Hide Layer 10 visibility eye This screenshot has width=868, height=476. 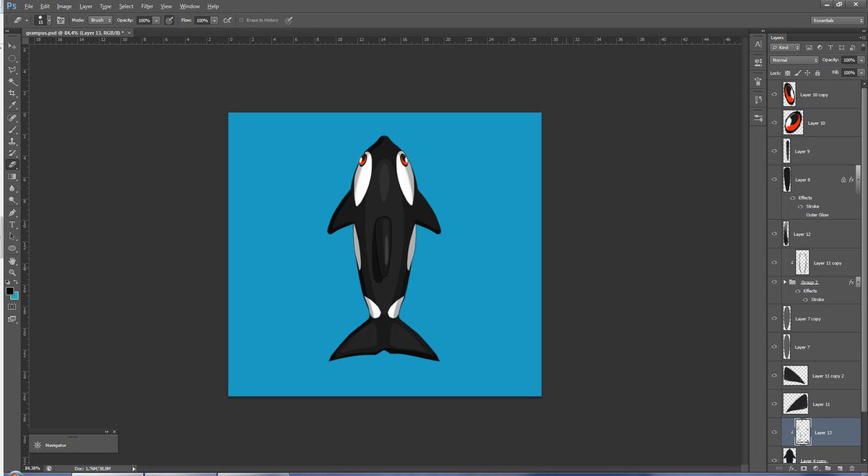[774, 123]
